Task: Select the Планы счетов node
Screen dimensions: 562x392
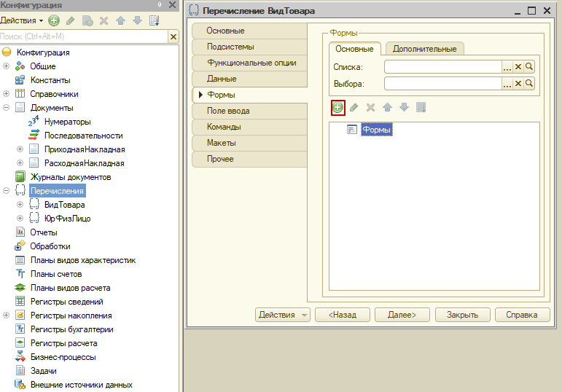Action: tap(56, 274)
